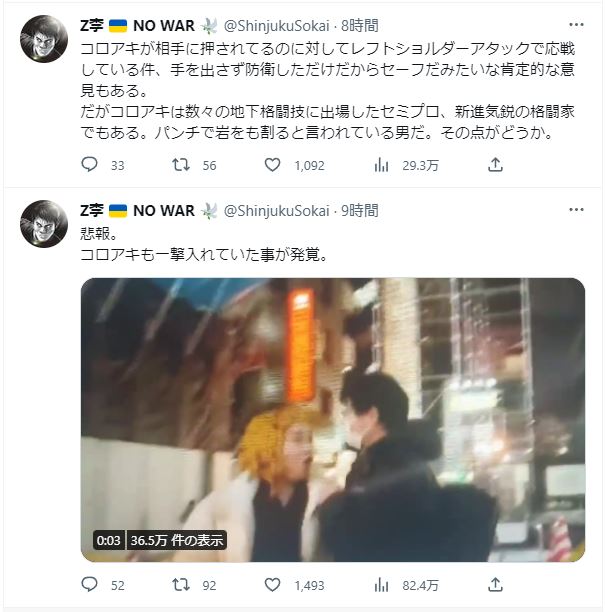Open @ShinjukuSokai handle on first tweet
The width and height of the screenshot is (605, 612).
(276, 26)
